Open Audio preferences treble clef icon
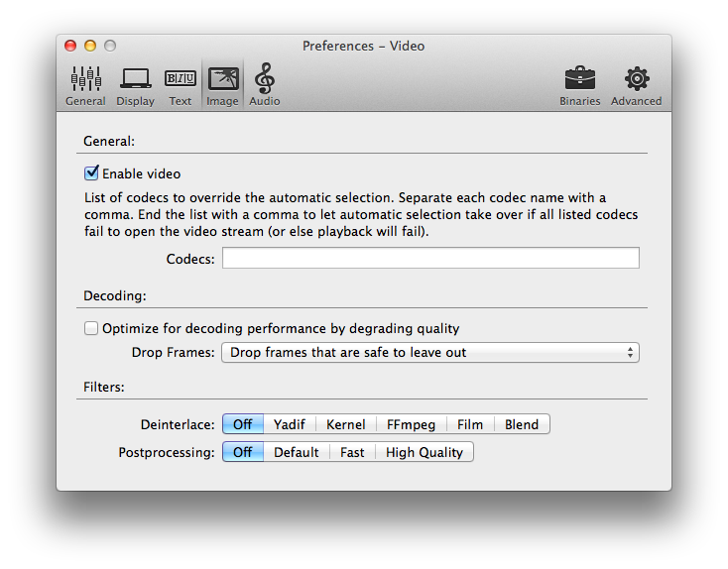The height and width of the screenshot is (569, 728). pos(264,85)
